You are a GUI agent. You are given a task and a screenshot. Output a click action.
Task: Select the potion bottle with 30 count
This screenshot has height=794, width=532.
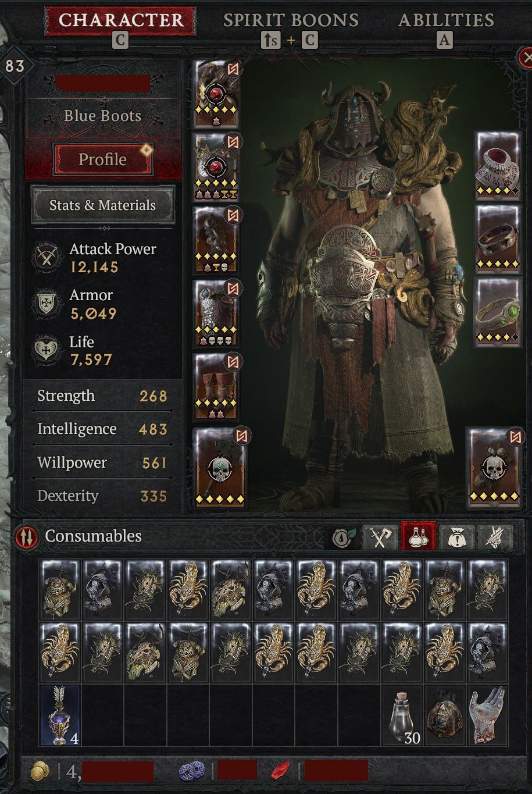pos(402,715)
